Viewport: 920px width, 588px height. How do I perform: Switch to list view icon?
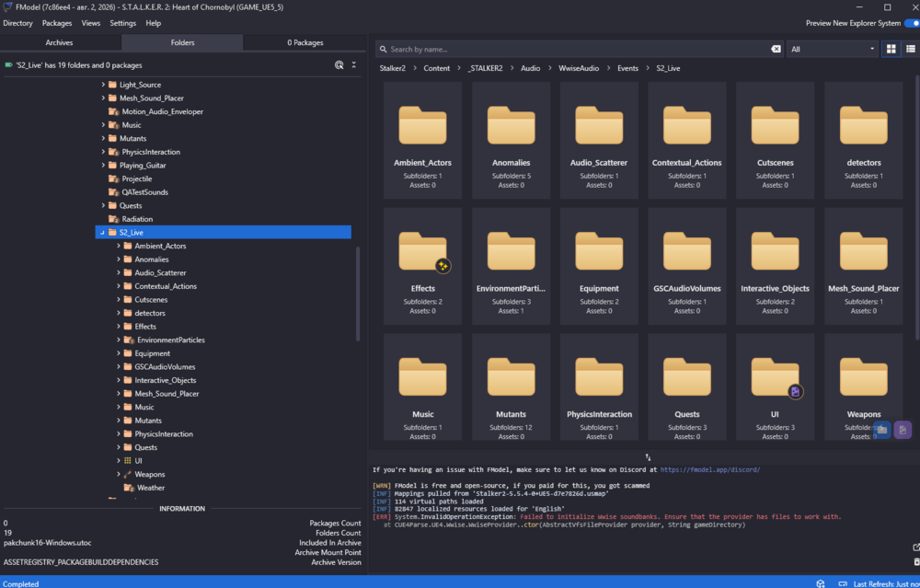point(911,50)
